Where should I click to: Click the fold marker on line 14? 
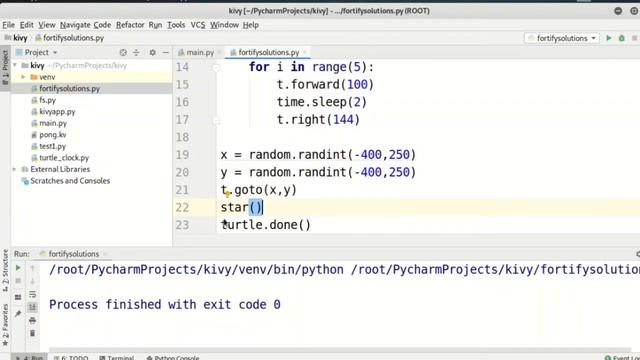(216, 67)
